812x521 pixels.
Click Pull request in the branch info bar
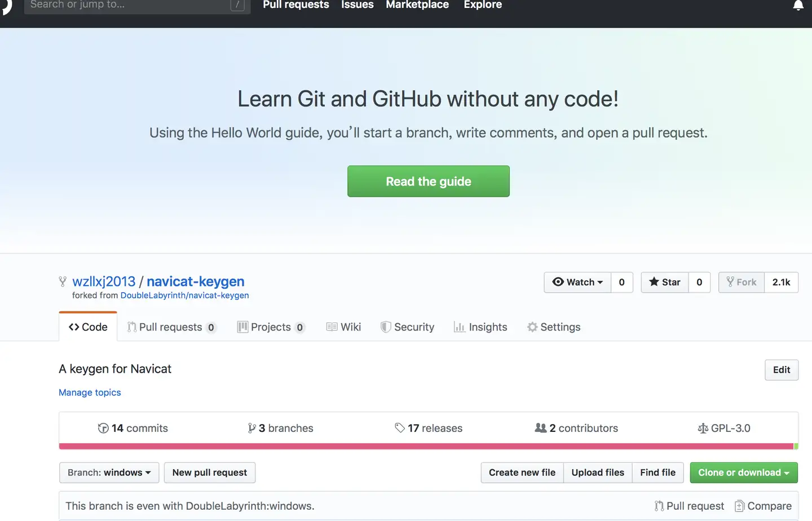(689, 506)
